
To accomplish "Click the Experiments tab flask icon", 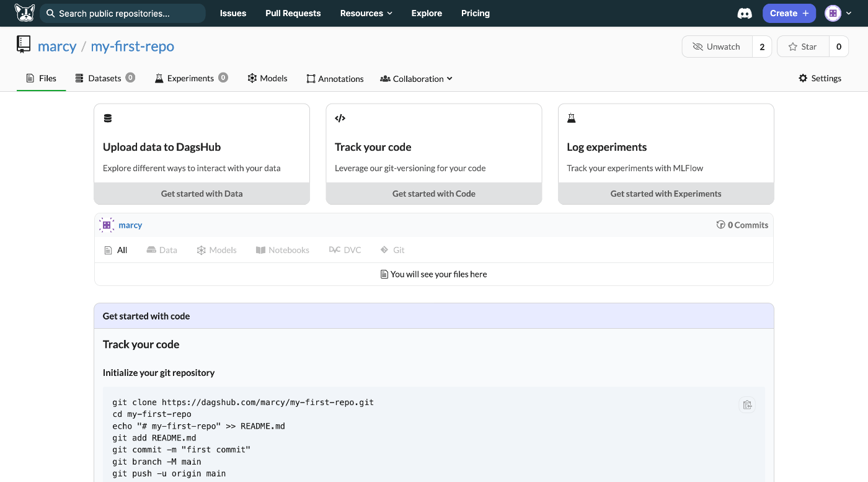I will 159,78.
